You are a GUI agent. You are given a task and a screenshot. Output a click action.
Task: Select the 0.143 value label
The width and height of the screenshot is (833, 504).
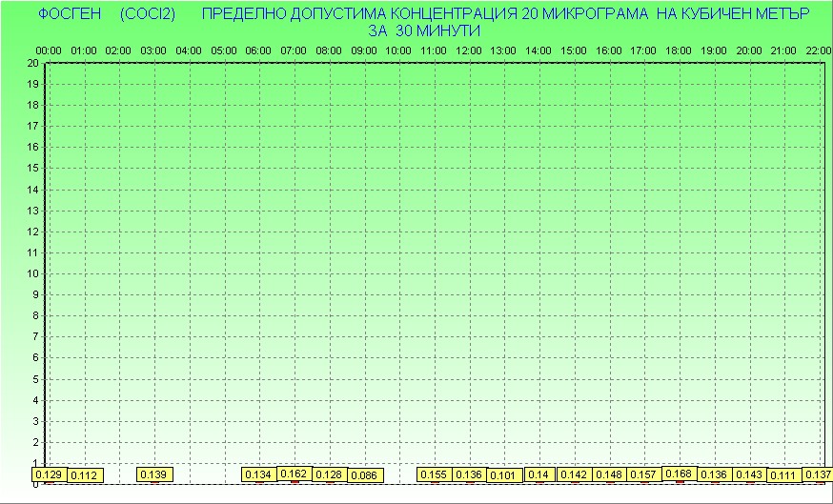[x=749, y=474]
